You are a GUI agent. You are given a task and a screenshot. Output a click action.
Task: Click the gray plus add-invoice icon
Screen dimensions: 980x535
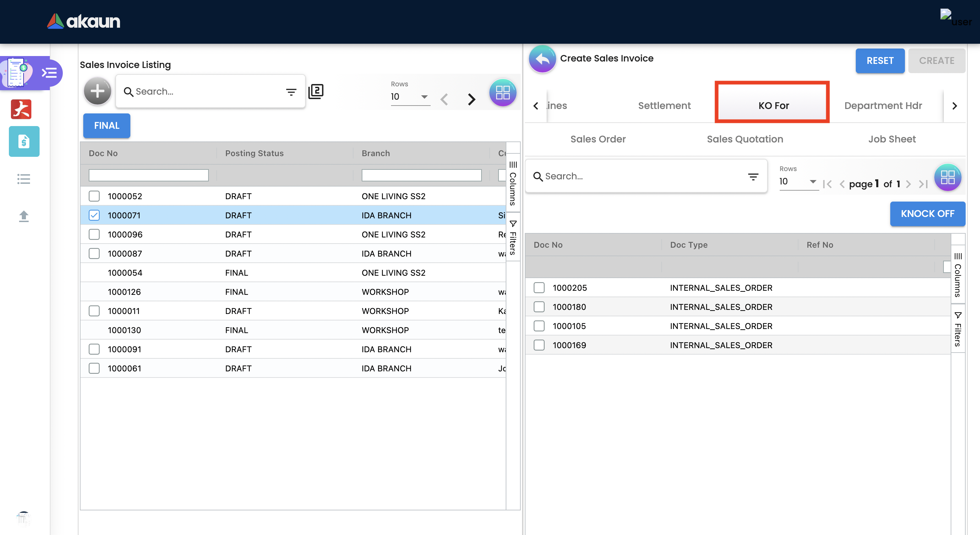97,92
